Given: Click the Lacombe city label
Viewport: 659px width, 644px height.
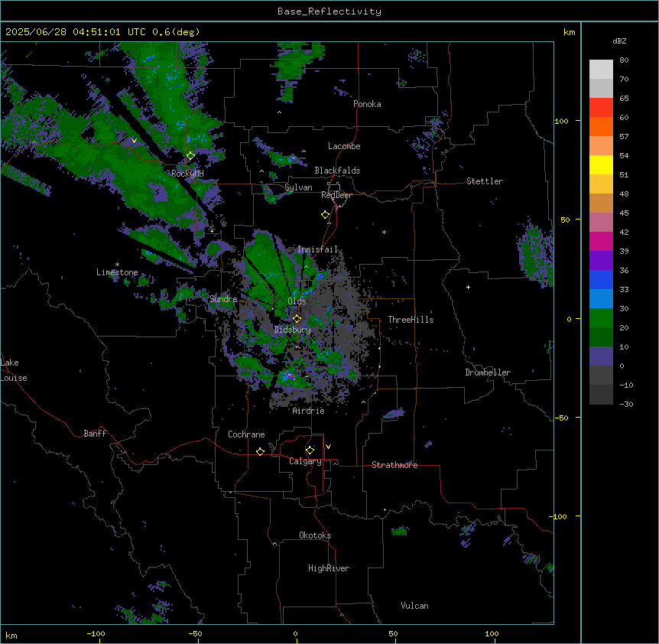Looking at the screenshot, I should pos(344,146).
